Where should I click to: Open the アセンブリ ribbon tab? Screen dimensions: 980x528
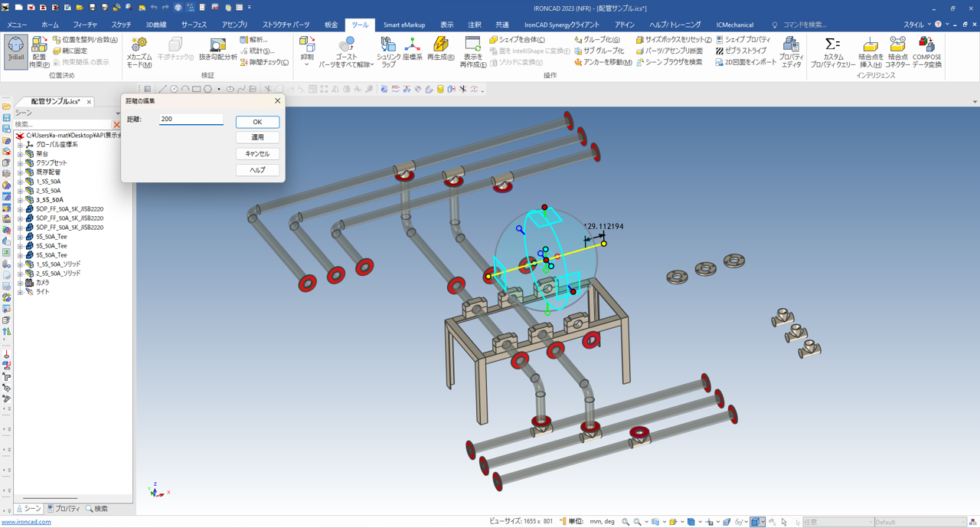coord(234,25)
